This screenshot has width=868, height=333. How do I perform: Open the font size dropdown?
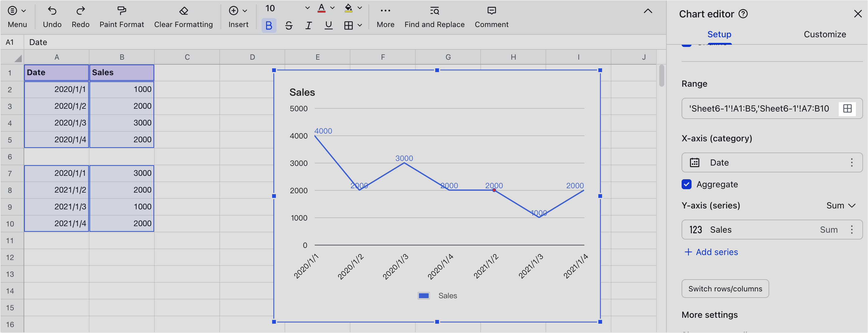click(307, 8)
